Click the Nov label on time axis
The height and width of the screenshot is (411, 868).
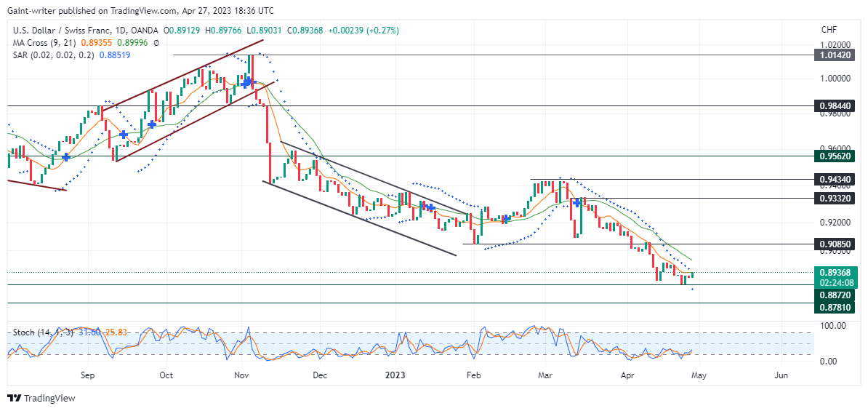point(241,375)
